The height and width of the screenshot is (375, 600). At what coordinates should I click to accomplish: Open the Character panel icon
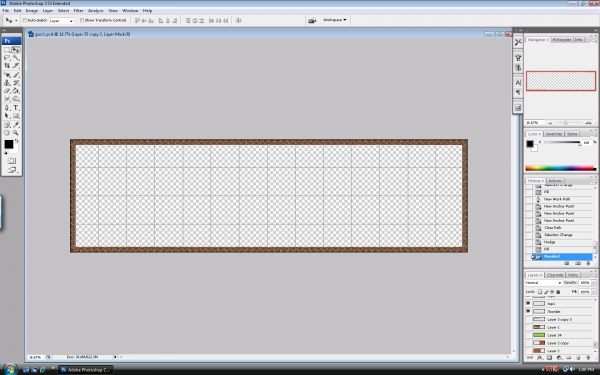(518, 83)
